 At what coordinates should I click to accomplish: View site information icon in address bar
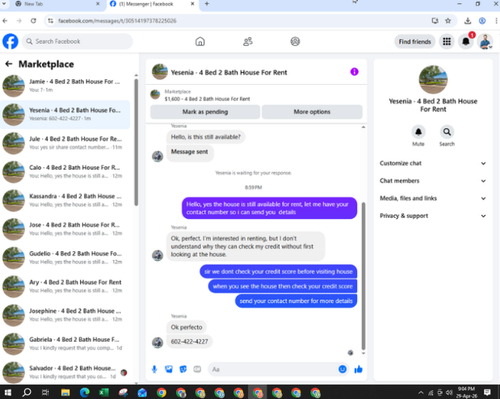coord(50,21)
